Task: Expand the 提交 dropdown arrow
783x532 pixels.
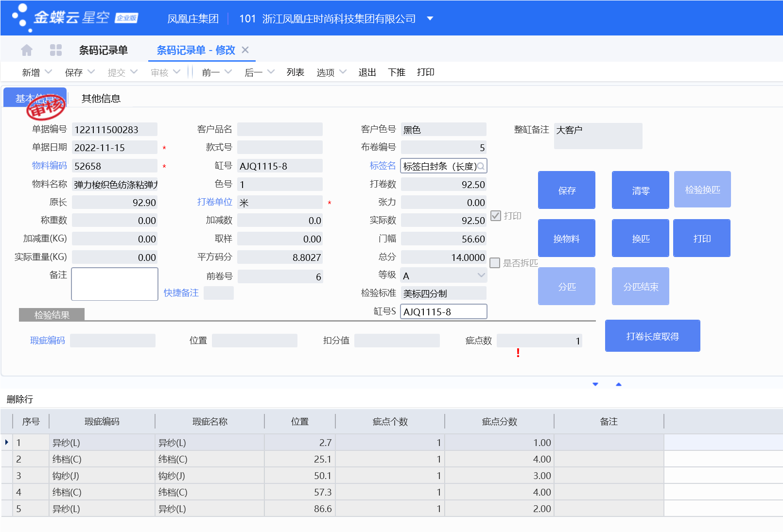Action: tap(134, 71)
